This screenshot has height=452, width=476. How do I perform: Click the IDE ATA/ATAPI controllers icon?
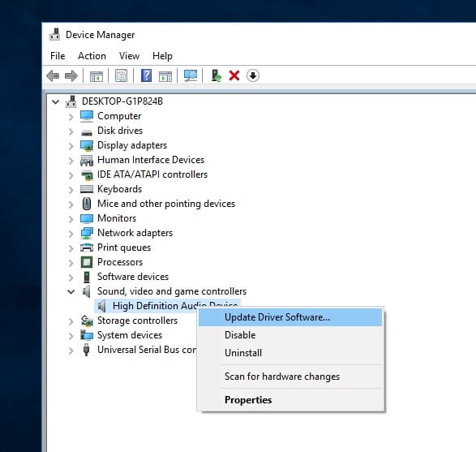(x=87, y=175)
